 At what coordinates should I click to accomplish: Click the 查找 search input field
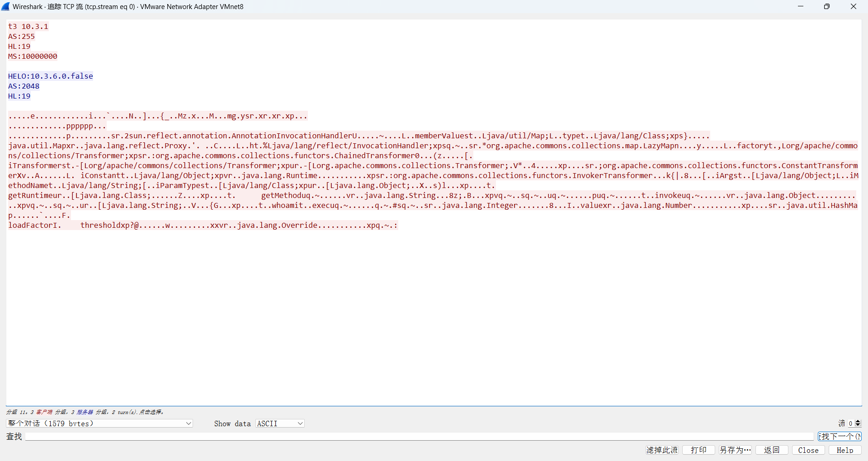419,437
